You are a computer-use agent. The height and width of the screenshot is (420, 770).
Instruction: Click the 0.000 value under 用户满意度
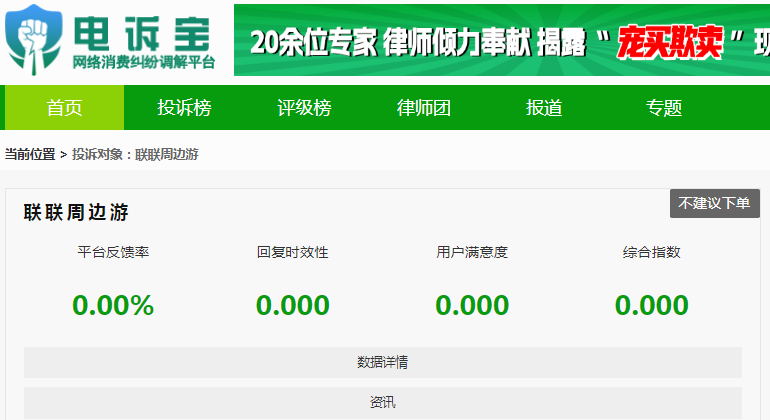pyautogui.click(x=472, y=305)
